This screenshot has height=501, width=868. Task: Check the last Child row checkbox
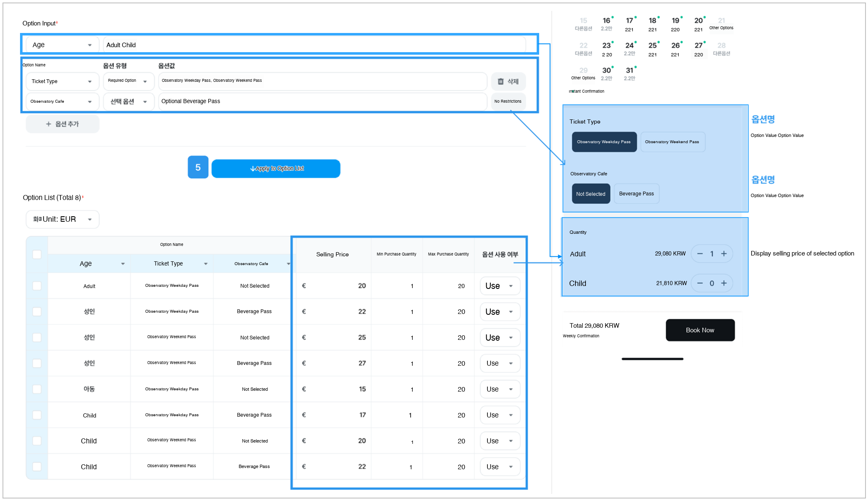coord(37,467)
